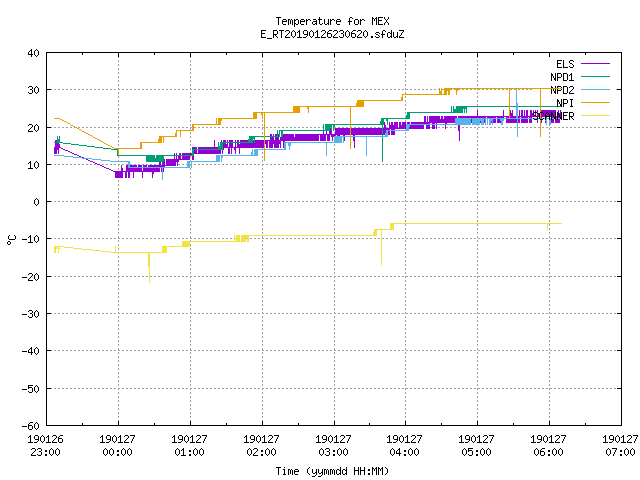Click the yellow SCANNER spike dropping to -22
The image size is (640, 480).
point(149,268)
